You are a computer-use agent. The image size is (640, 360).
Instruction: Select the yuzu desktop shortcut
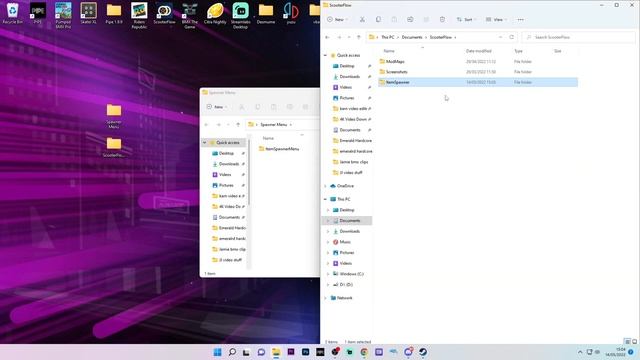coord(291,13)
